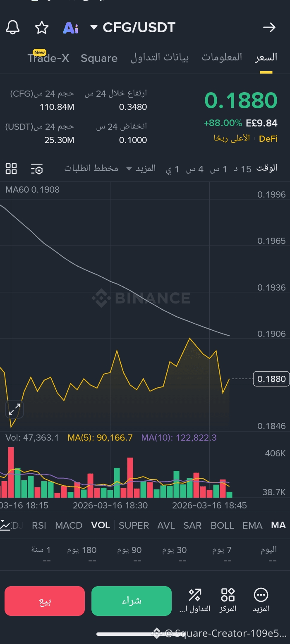Tap 24h low value 0.1000
Screen dimensions: 290x644
tap(133, 140)
